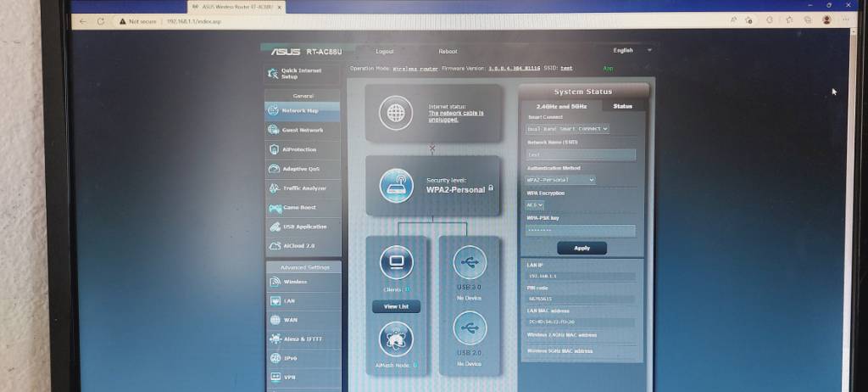Select the 2.4GHz and 5GHz tab
The height and width of the screenshot is (392, 868).
click(562, 106)
